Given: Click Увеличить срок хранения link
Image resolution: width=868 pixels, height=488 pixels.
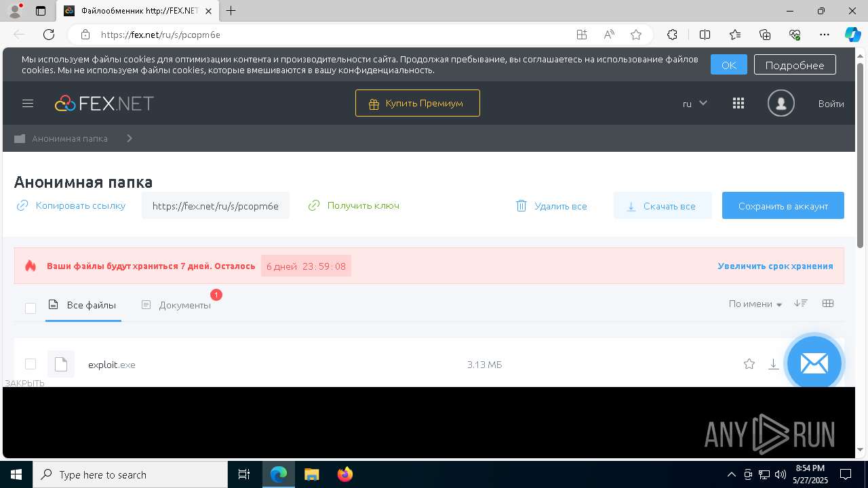Looking at the screenshot, I should point(775,266).
